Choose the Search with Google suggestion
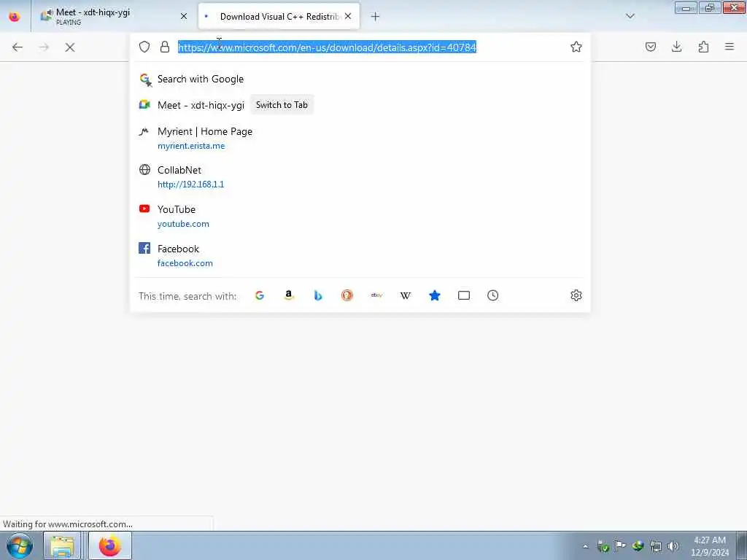 click(x=360, y=79)
